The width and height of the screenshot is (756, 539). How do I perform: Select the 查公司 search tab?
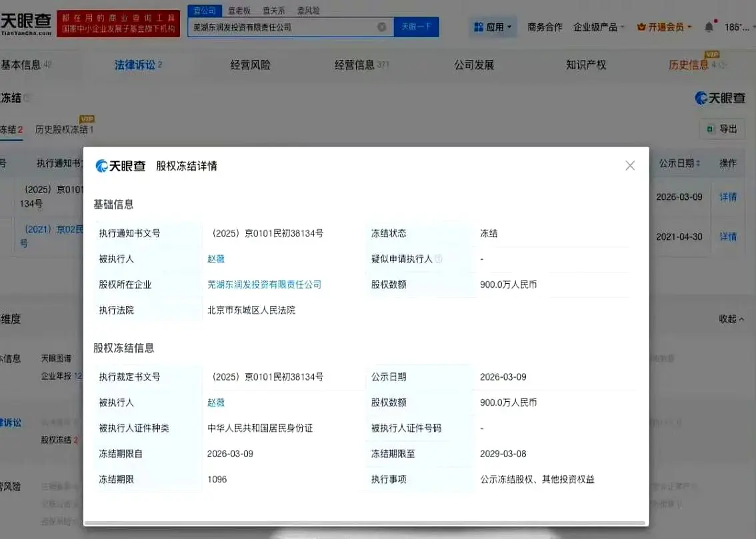point(205,11)
